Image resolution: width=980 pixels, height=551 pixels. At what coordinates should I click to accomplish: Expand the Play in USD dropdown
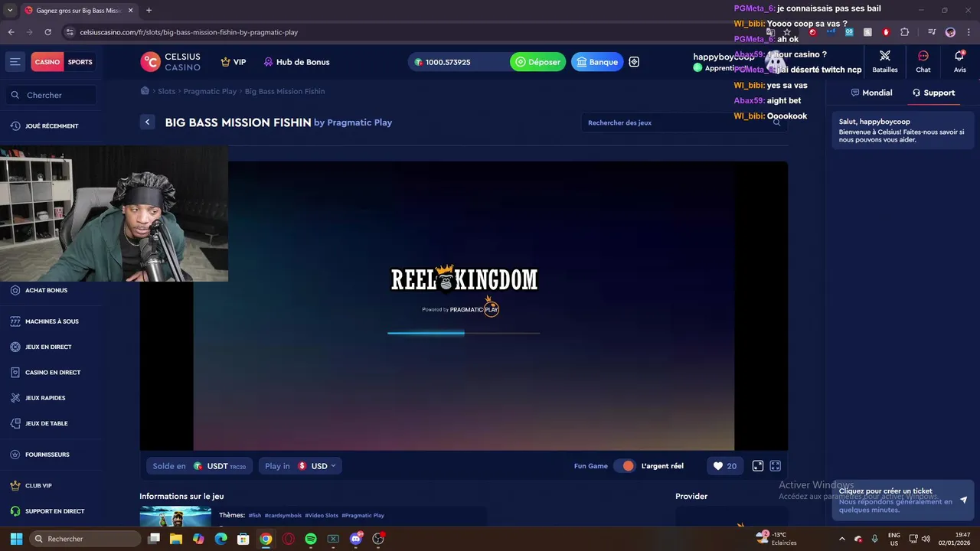[x=300, y=466]
